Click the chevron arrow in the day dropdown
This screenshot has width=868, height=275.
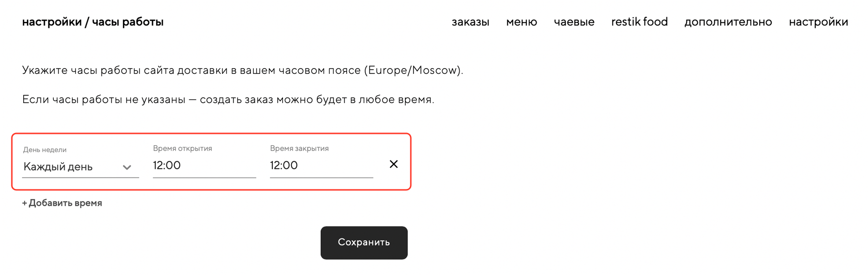tap(127, 168)
